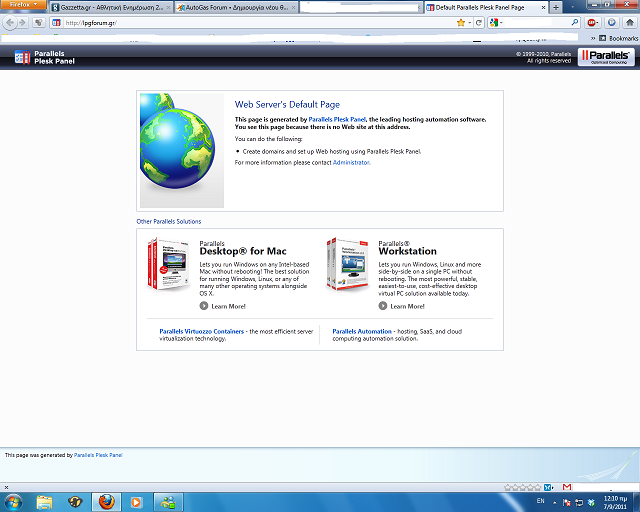
Task: Click the Parallels logo banner at top right
Action: [x=606, y=57]
